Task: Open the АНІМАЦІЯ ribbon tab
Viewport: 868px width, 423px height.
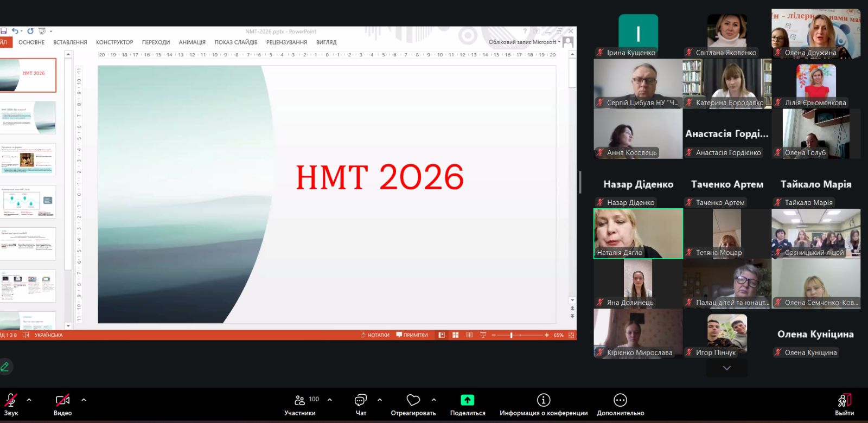Action: (192, 42)
